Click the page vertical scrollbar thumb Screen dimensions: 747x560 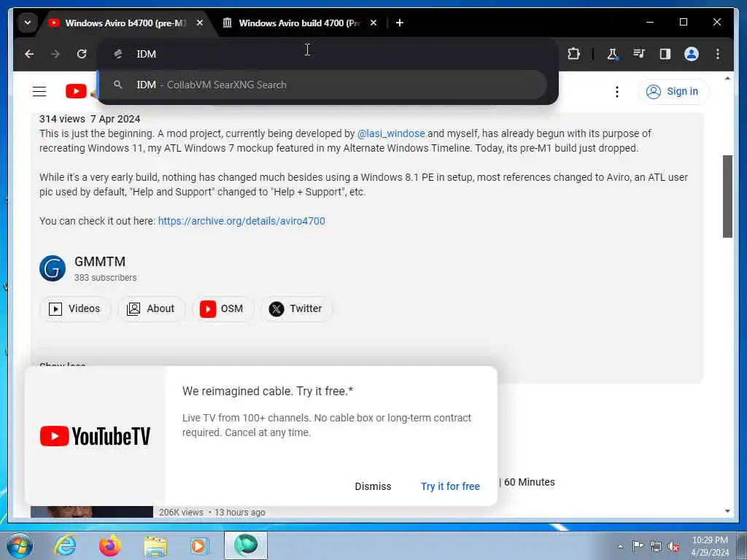coord(727,196)
